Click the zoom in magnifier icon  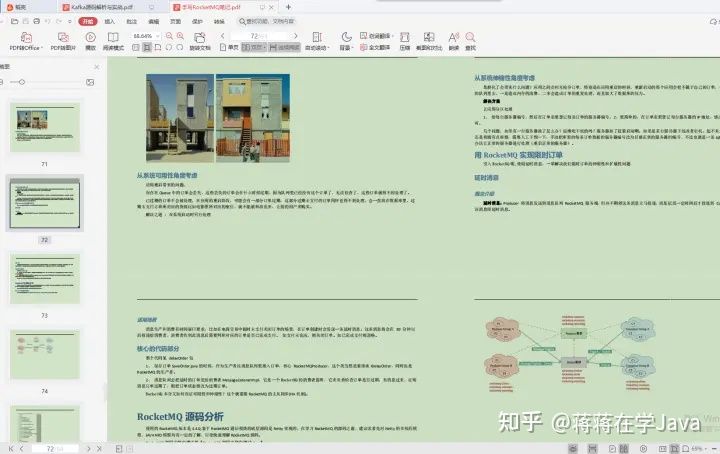click(180, 36)
